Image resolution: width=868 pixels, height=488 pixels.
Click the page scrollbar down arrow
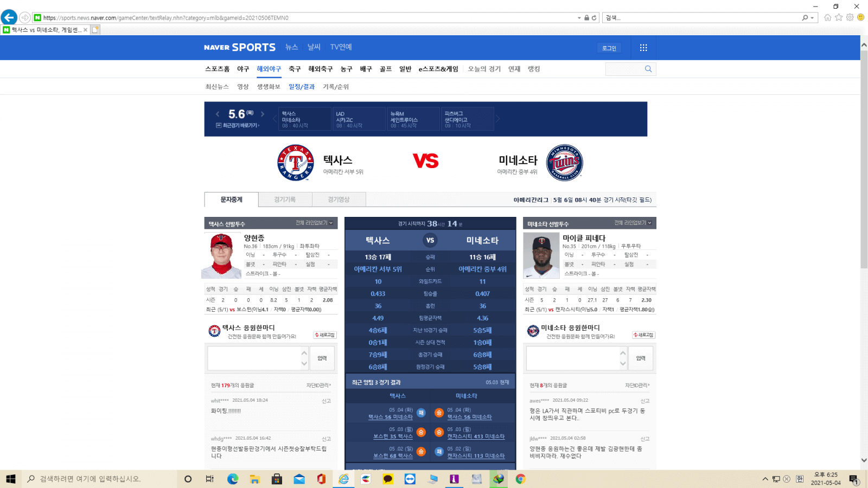coord(864,460)
